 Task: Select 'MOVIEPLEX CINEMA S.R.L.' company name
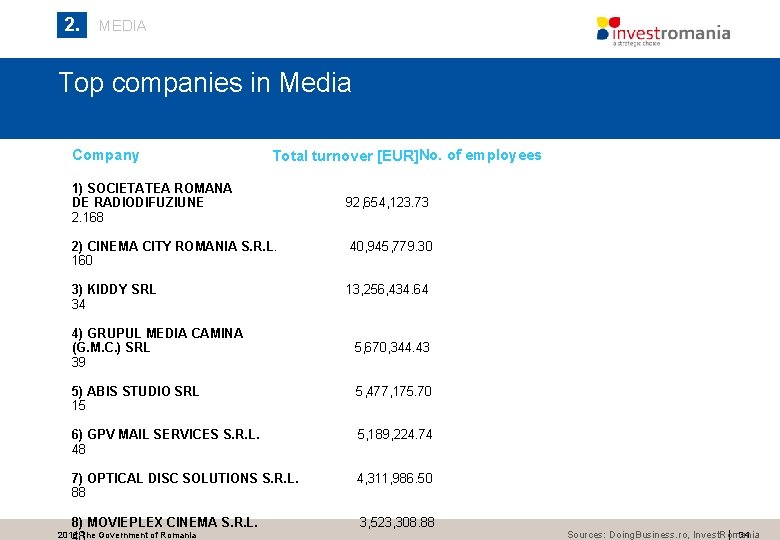click(x=165, y=523)
